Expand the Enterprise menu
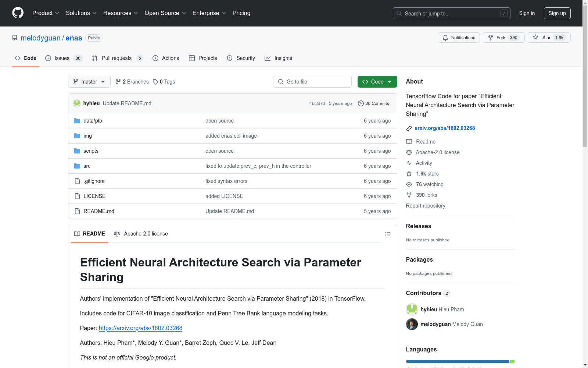588x368 pixels. pyautogui.click(x=209, y=13)
